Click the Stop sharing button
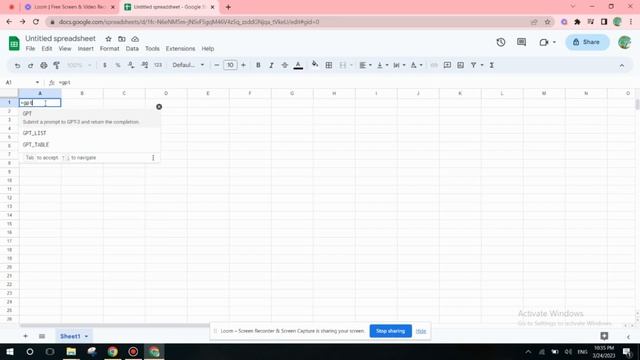Image resolution: width=640 pixels, height=360 pixels. [x=391, y=331]
